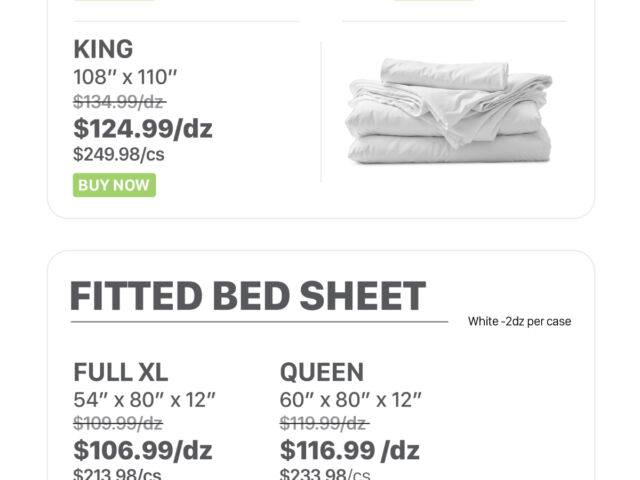Click the $116.99 /dz sale price
This screenshot has width=640, height=480.
point(349,450)
